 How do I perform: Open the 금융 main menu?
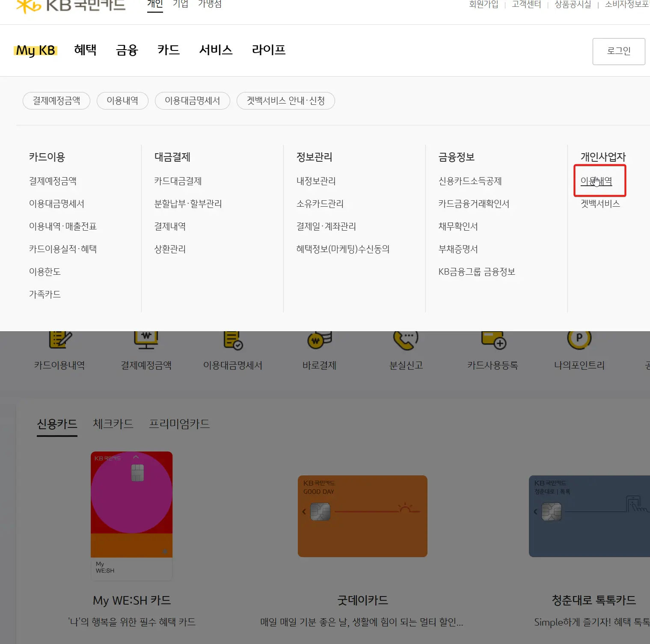[x=127, y=50]
